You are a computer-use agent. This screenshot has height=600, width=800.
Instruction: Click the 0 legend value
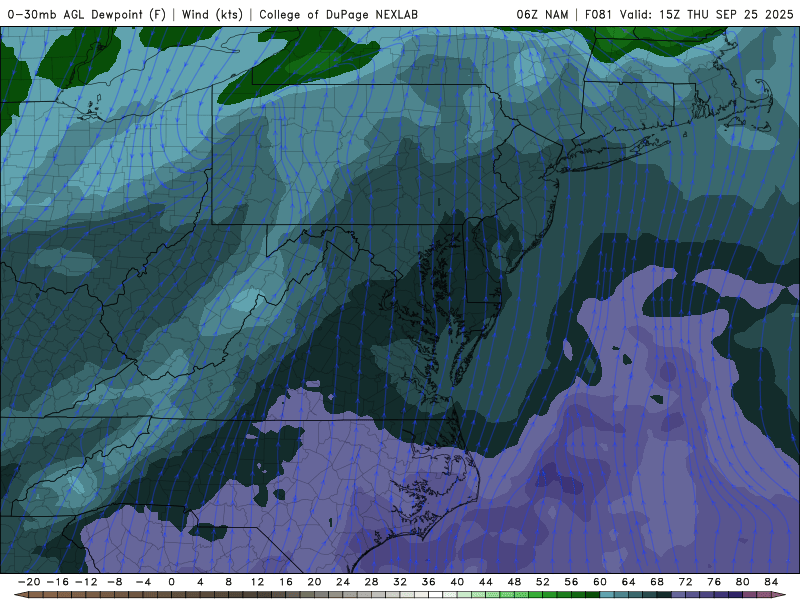pos(171,582)
